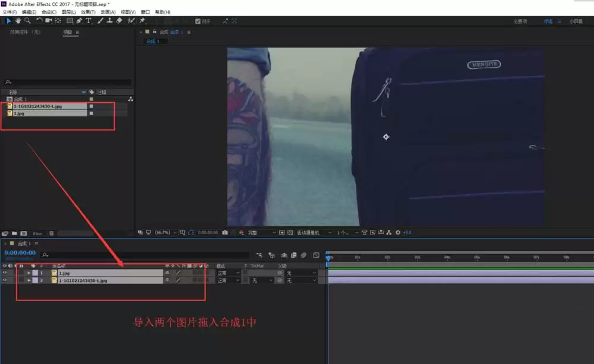
Task: Open blend mode dropdown for layer 2
Action: (229, 280)
